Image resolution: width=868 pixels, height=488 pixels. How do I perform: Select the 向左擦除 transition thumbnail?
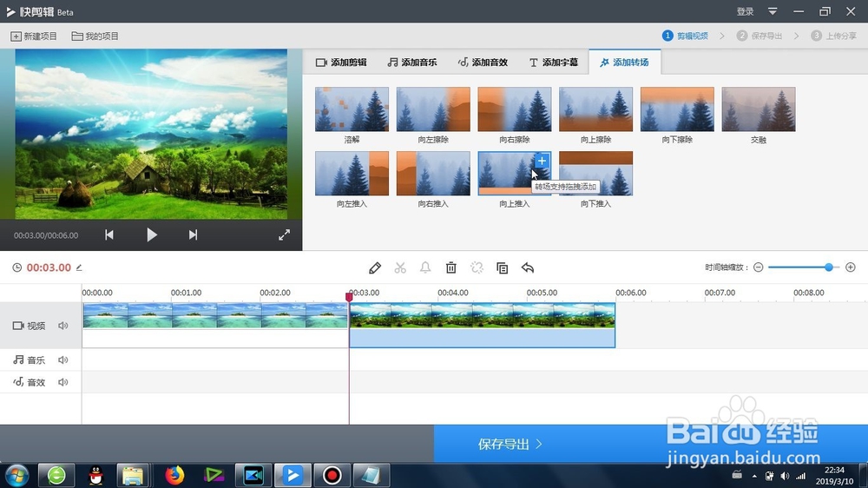pos(433,109)
